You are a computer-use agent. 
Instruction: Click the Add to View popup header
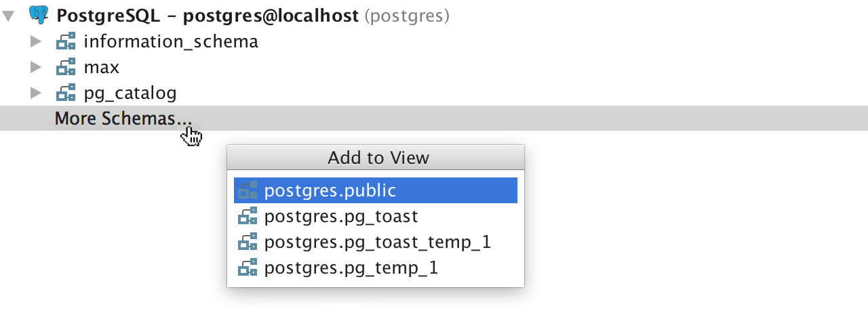coord(376,158)
